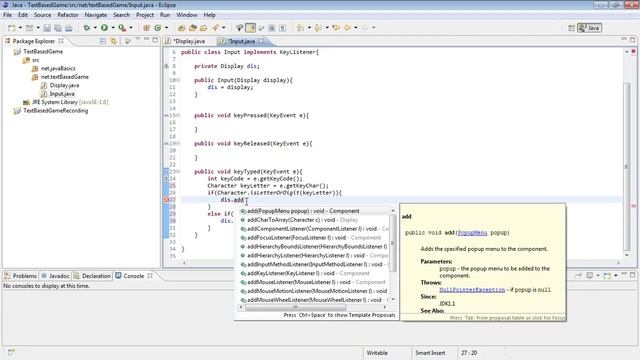Click the Previous Annotation arrow icon
Image resolution: width=640 pixels, height=360 pixels.
[x=318, y=28]
